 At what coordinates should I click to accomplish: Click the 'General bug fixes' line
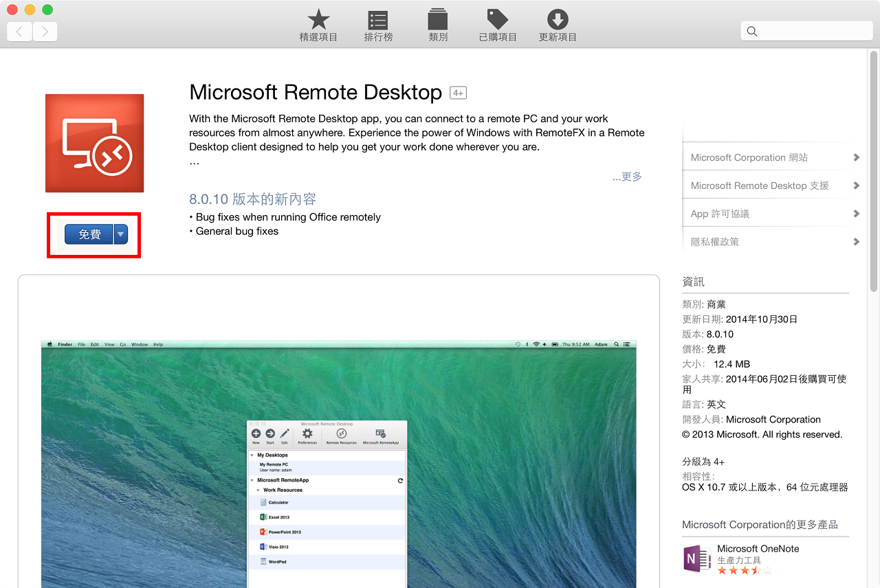[234, 231]
